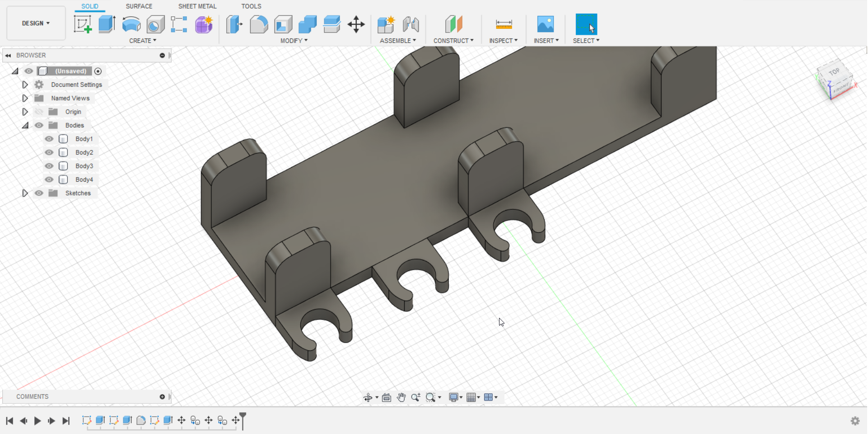Image resolution: width=868 pixels, height=434 pixels.
Task: Open the Modify dropdown menu
Action: [x=293, y=40]
